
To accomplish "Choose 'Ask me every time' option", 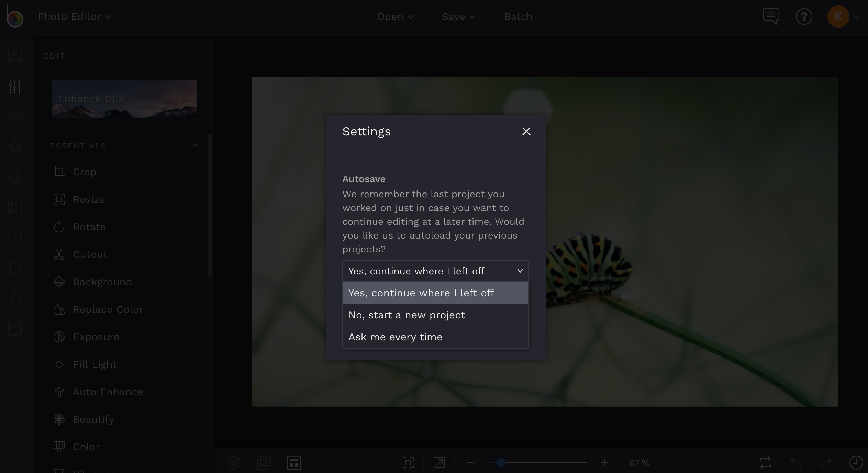I will 435,337.
